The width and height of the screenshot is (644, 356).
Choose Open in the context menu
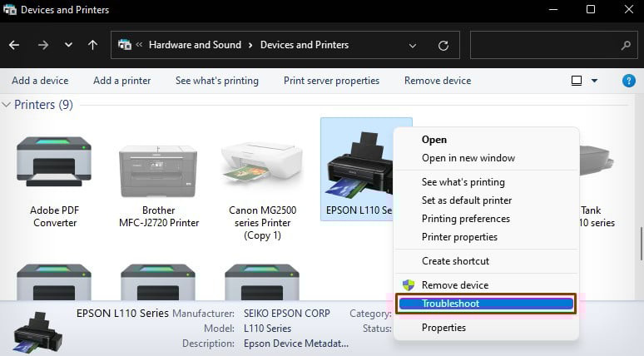[434, 140]
